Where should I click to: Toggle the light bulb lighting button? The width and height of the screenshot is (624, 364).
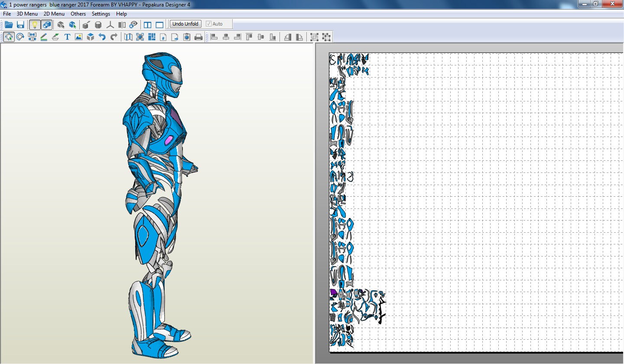coord(35,24)
